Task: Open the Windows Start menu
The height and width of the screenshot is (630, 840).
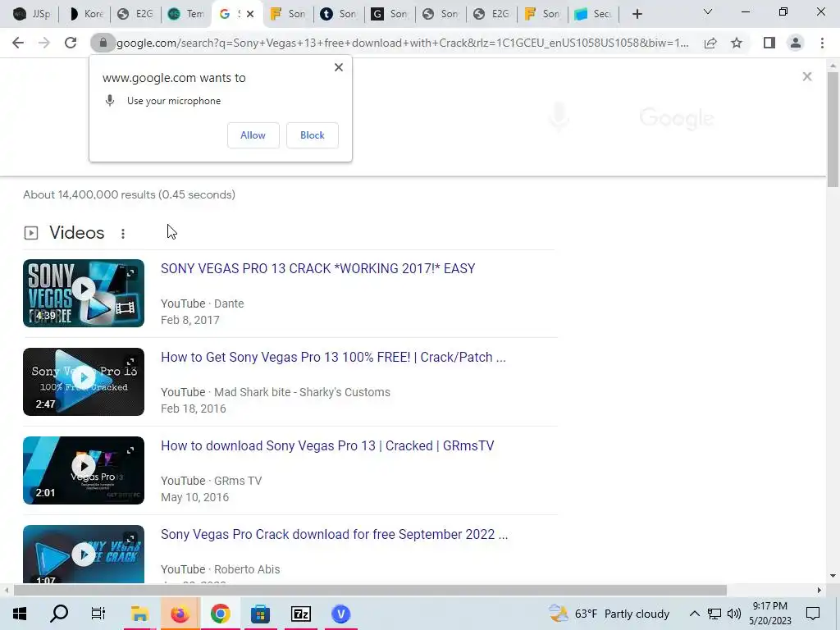Action: pos(20,614)
